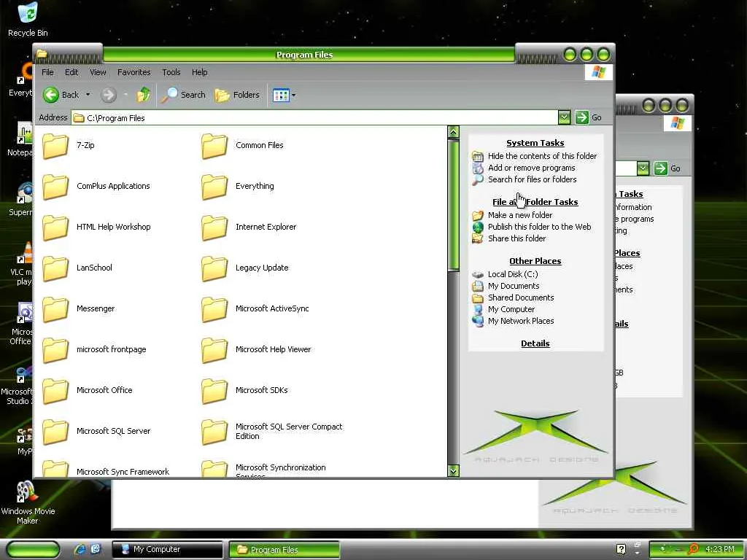The height and width of the screenshot is (560, 747).
Task: Expand the Details section header
Action: coord(535,343)
